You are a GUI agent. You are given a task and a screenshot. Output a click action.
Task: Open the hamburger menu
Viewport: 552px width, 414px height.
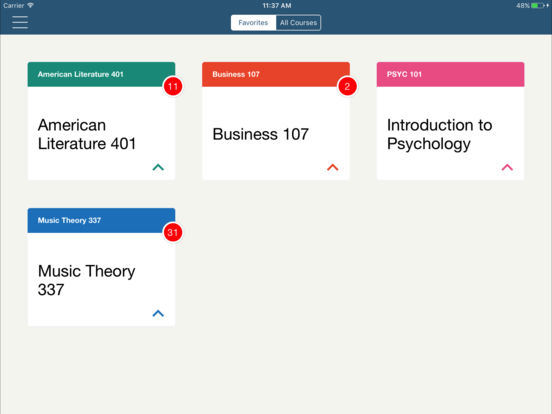(x=20, y=22)
